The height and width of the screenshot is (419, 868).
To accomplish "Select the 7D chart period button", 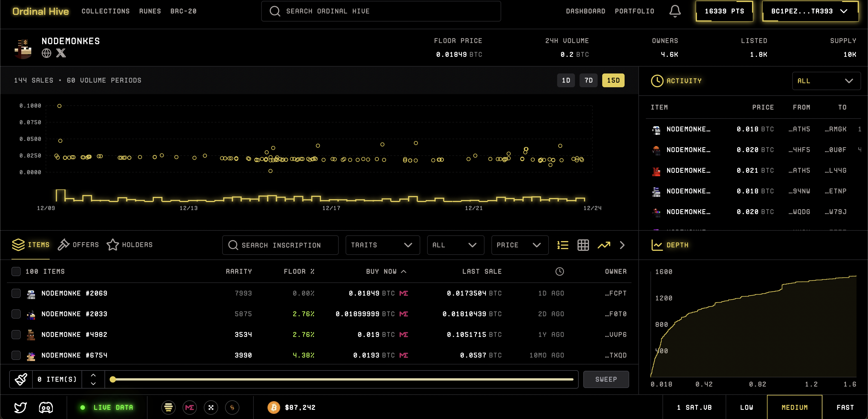I will (x=588, y=80).
